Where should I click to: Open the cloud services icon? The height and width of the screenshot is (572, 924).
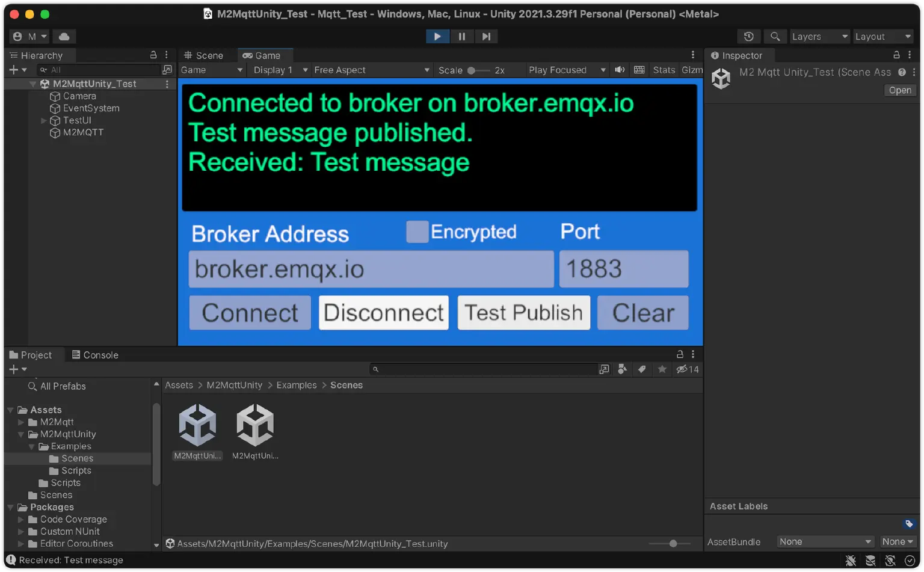point(64,37)
